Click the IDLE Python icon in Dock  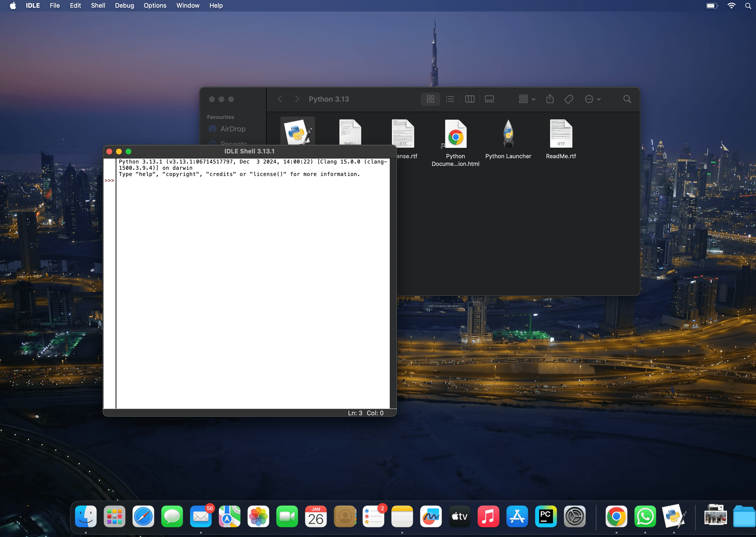[x=674, y=516]
